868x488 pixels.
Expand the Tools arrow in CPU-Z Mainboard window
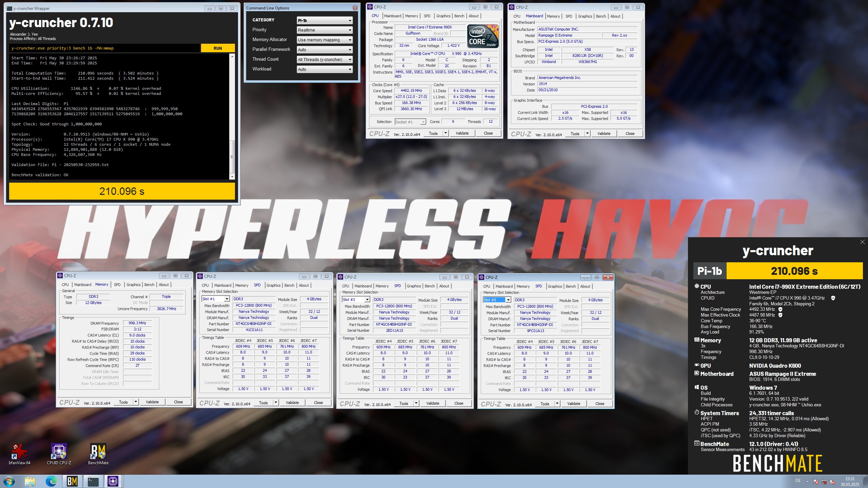(587, 134)
